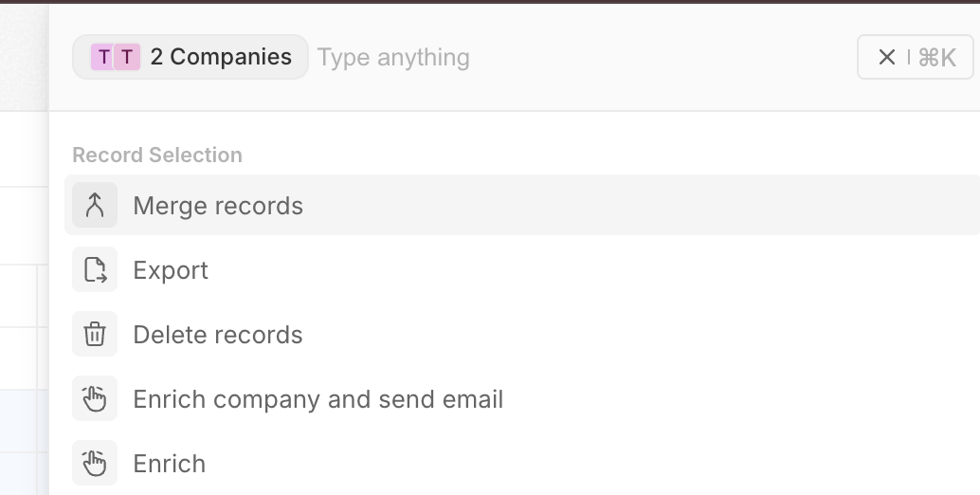Select the Delete records command
980x495 pixels.
(218, 335)
